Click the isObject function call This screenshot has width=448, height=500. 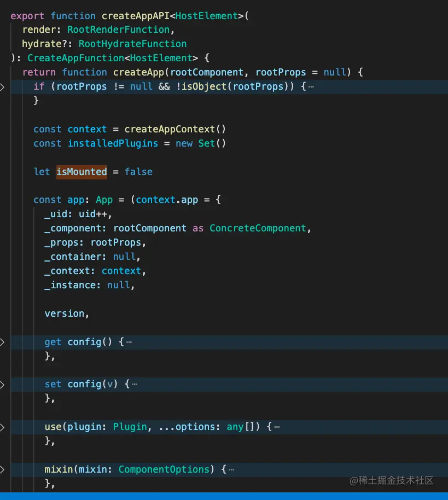(203, 87)
